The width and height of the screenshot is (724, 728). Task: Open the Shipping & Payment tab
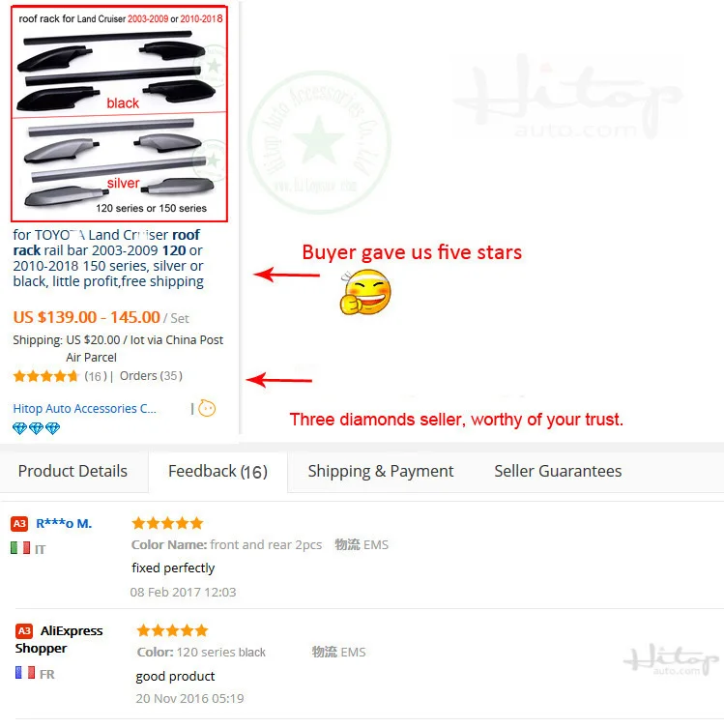[x=381, y=471]
